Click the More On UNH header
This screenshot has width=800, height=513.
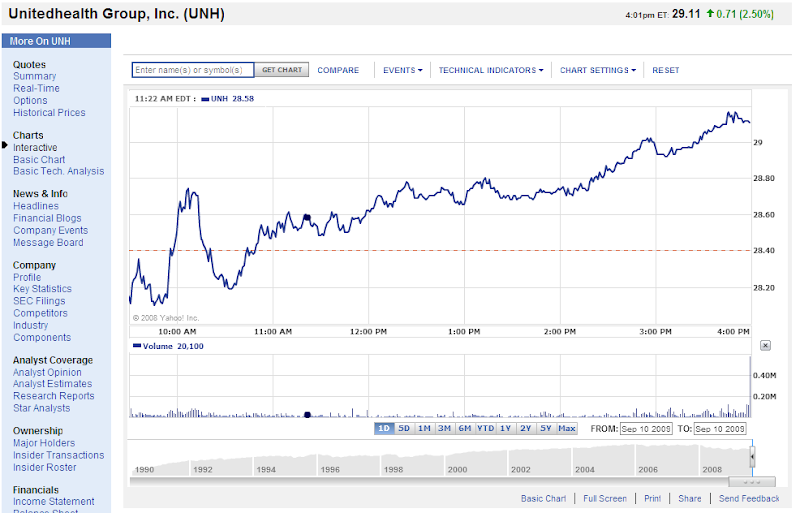pyautogui.click(x=56, y=41)
